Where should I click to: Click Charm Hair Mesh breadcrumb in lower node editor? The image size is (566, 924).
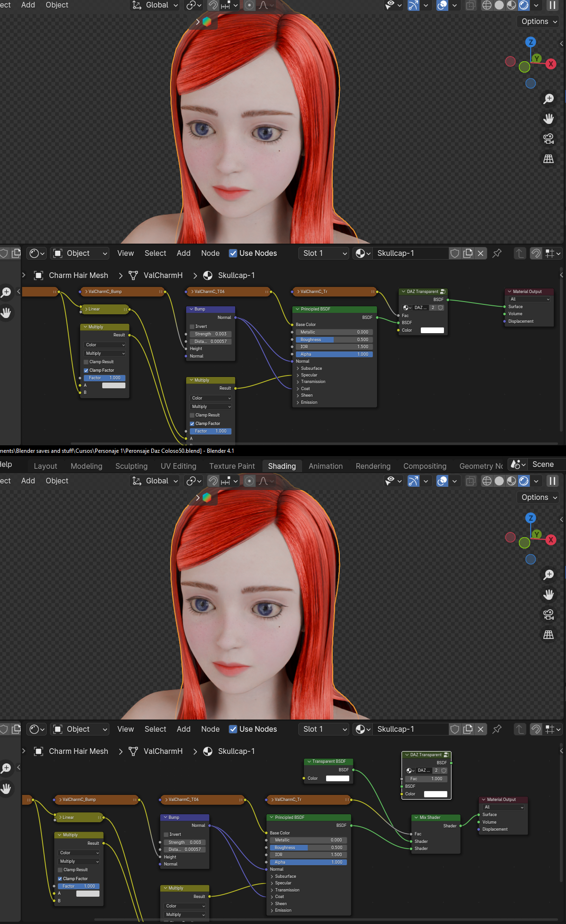pyautogui.click(x=78, y=751)
